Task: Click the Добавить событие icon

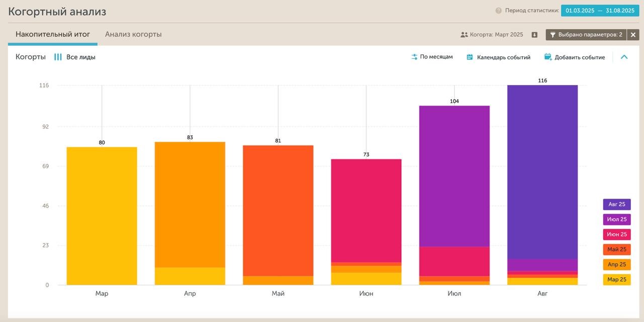Action: pos(548,57)
